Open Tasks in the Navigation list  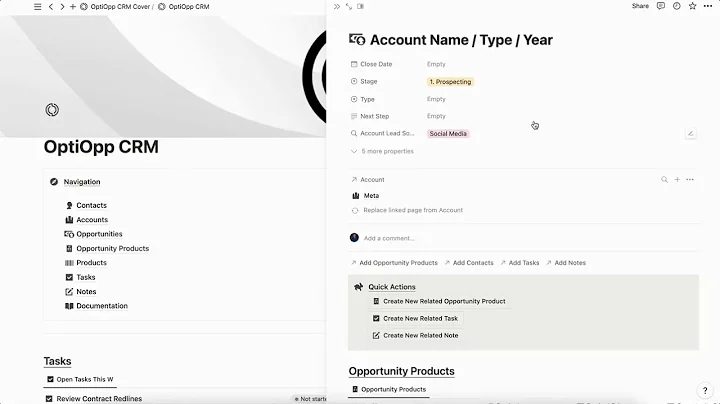(80, 277)
